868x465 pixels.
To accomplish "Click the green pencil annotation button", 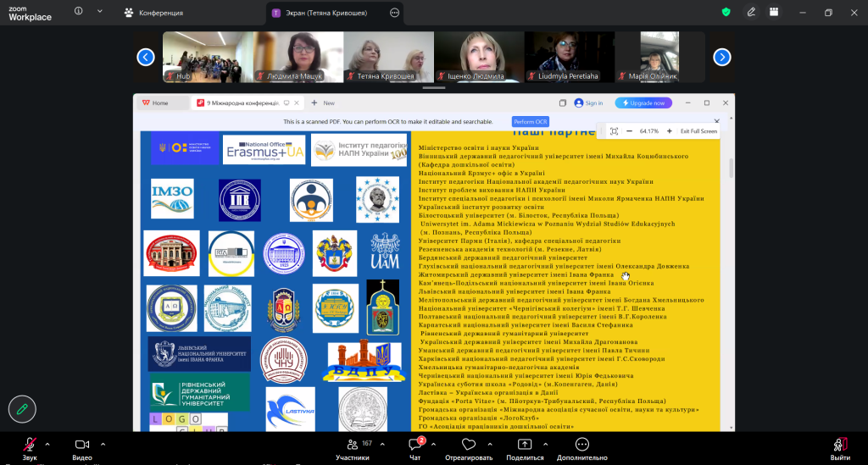I will coord(22,409).
